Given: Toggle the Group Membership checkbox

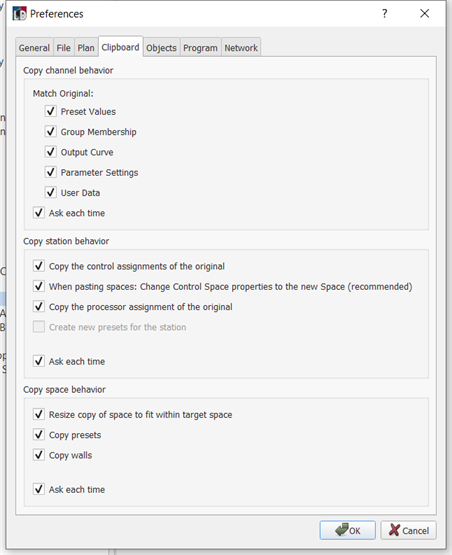Looking at the screenshot, I should (x=51, y=131).
